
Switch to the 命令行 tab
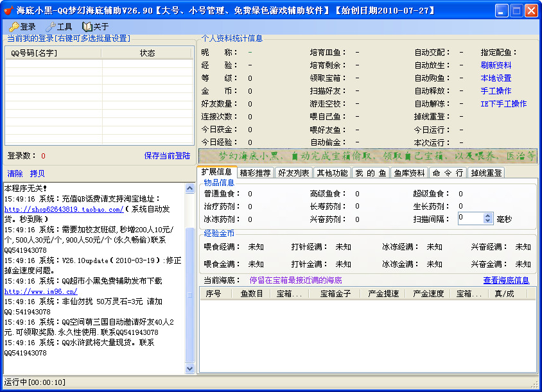448,173
